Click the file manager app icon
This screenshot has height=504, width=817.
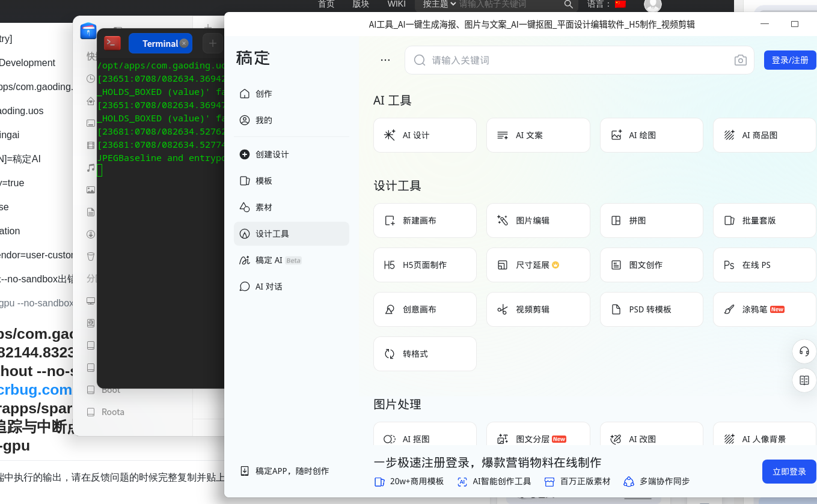coord(88,31)
